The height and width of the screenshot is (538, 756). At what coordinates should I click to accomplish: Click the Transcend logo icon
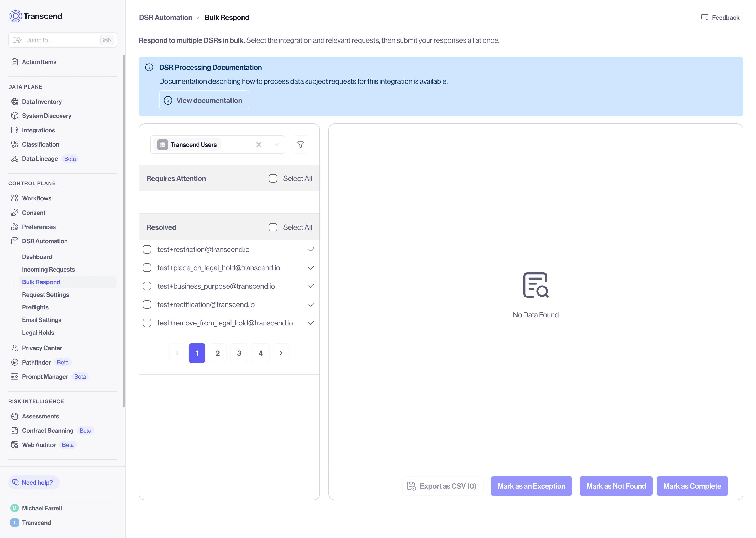tap(15, 16)
